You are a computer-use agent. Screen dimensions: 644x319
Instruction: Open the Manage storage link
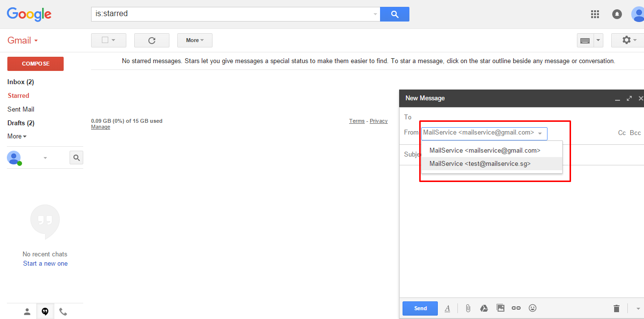point(100,127)
